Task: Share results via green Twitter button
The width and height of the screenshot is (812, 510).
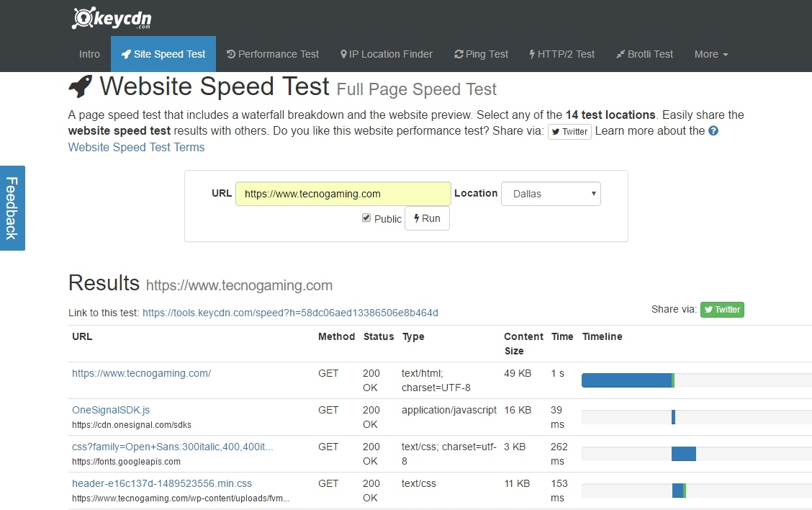Action: click(723, 310)
